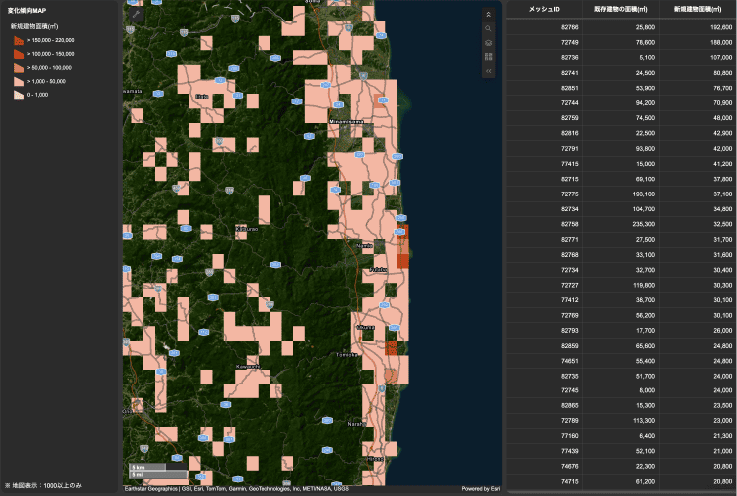Click the >100,000 - 150,000 legend swatch

pos(19,53)
